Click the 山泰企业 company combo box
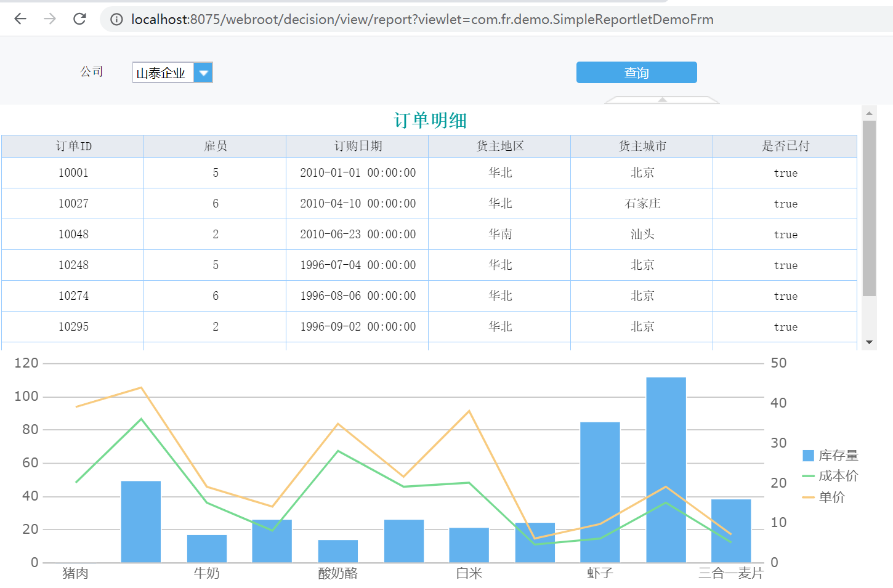 (x=163, y=73)
